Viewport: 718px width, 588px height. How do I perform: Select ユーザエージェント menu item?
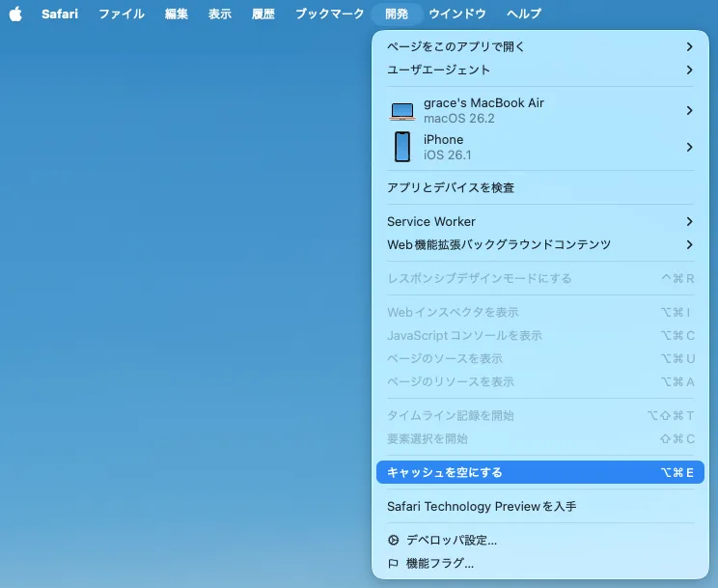coord(540,70)
